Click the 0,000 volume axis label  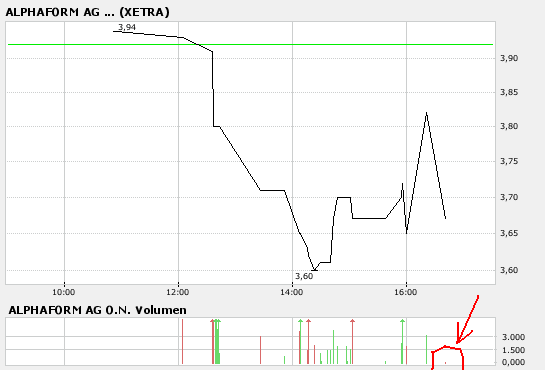(513, 362)
